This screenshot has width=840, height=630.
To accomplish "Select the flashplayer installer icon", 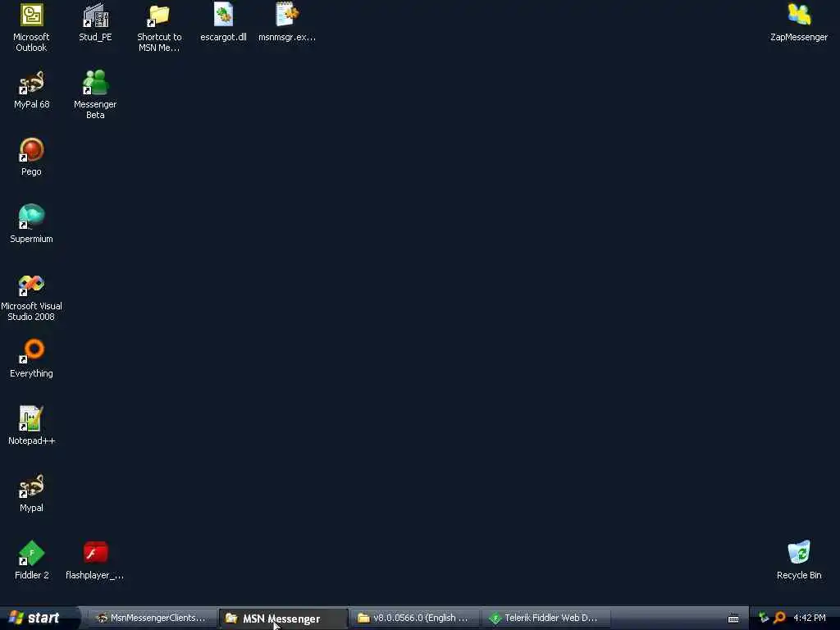I will pos(95,560).
